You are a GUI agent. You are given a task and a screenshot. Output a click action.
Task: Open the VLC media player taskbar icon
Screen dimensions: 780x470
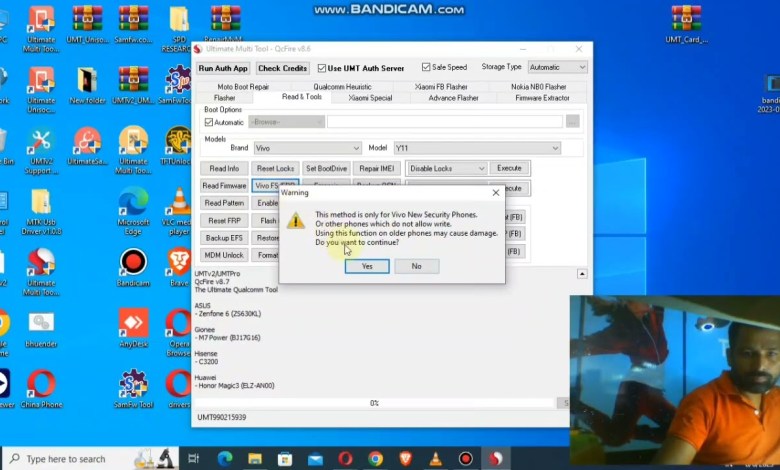click(x=435, y=458)
